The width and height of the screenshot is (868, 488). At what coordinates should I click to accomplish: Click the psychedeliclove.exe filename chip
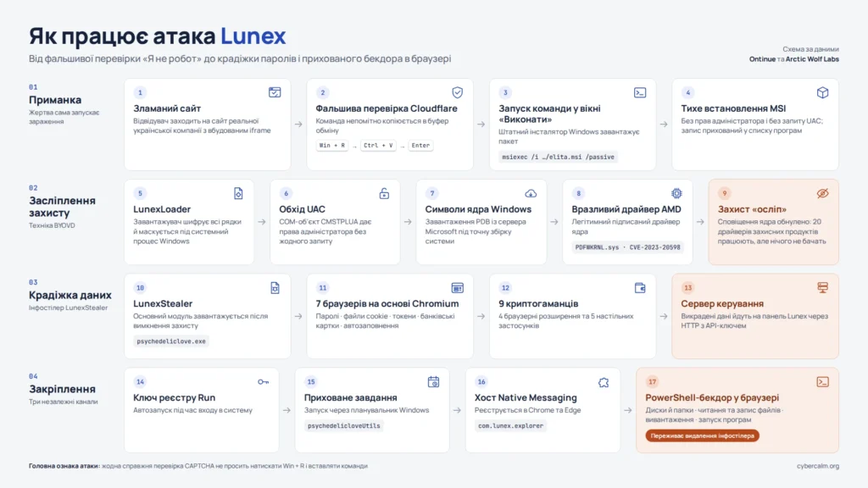pyautogui.click(x=171, y=341)
